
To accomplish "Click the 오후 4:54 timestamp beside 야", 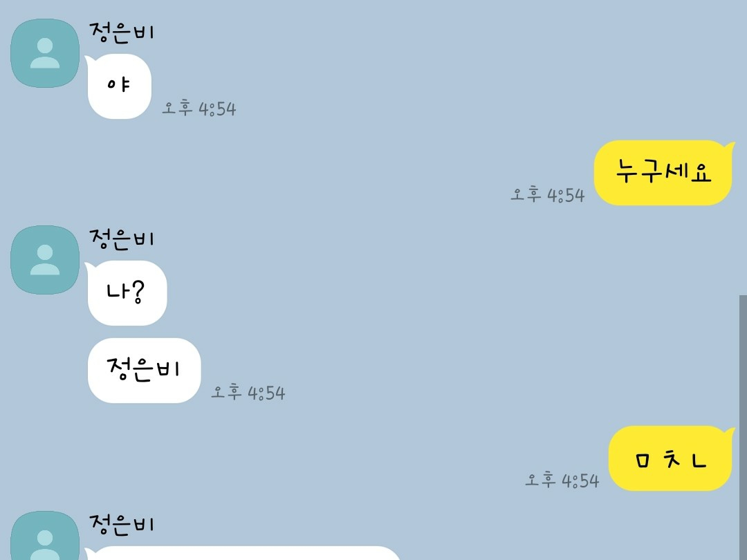I will pos(199,109).
